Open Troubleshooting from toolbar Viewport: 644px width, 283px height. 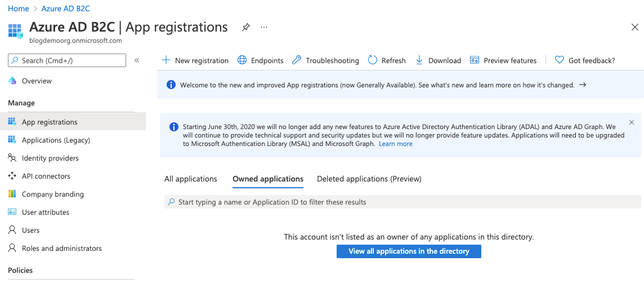point(325,60)
